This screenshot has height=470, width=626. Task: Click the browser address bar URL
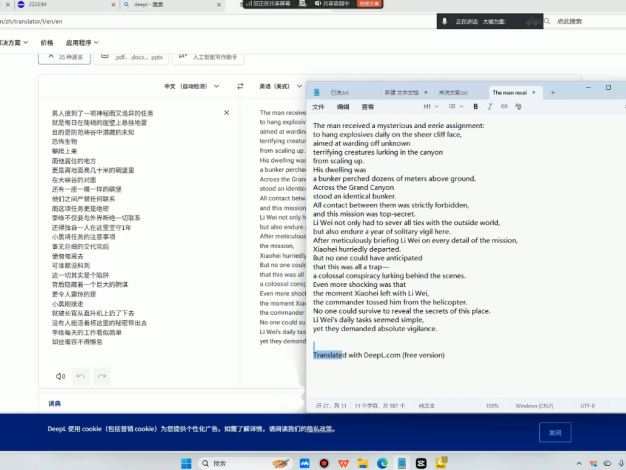point(32,22)
